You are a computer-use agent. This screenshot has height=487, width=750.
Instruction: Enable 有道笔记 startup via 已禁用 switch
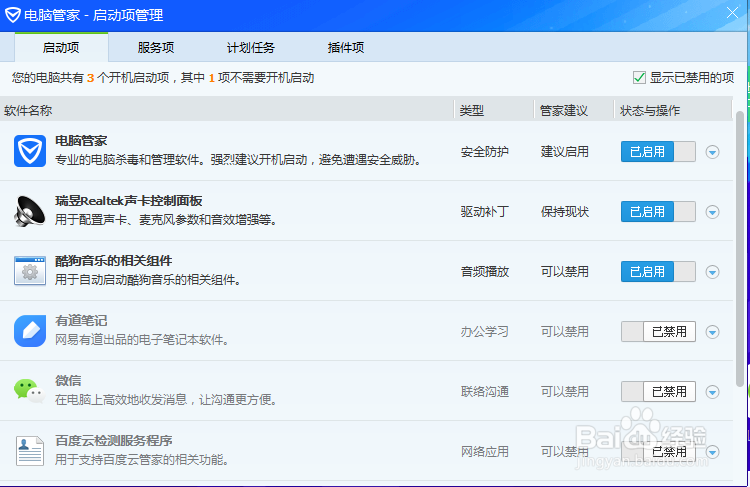click(658, 332)
